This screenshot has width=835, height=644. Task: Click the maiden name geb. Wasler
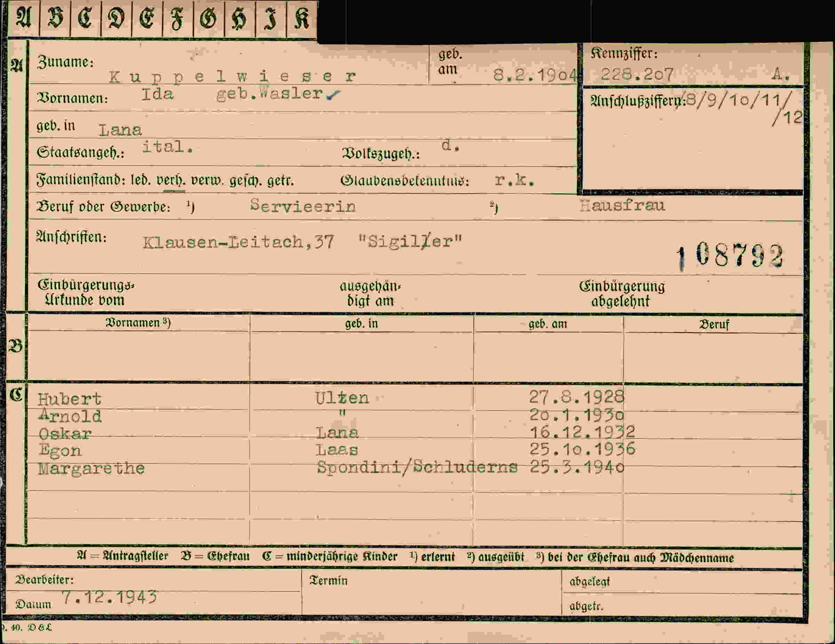tap(270, 94)
